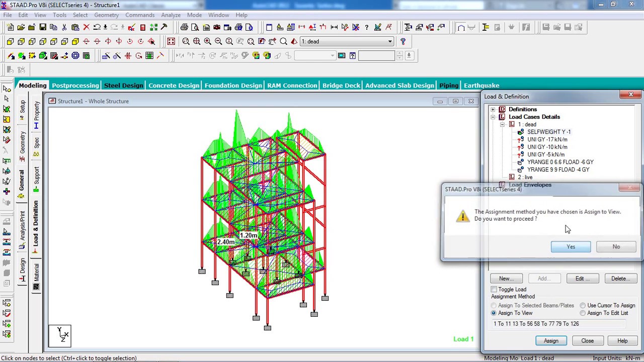This screenshot has width=644, height=362.
Task: Select the vertical Analysis/Print page tab
Action: click(x=22, y=230)
